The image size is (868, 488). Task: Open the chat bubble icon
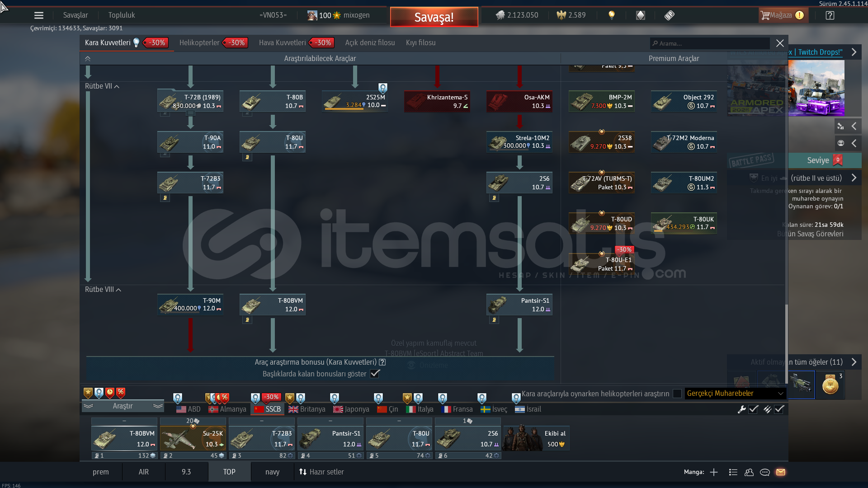click(x=765, y=472)
